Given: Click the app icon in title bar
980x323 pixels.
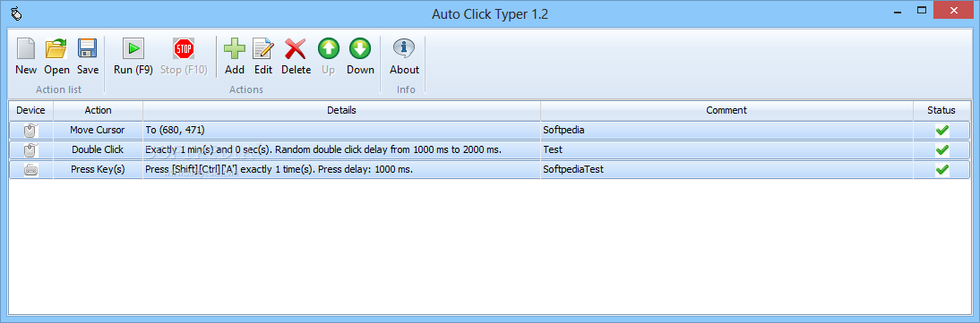Looking at the screenshot, I should pyautogui.click(x=16, y=13).
